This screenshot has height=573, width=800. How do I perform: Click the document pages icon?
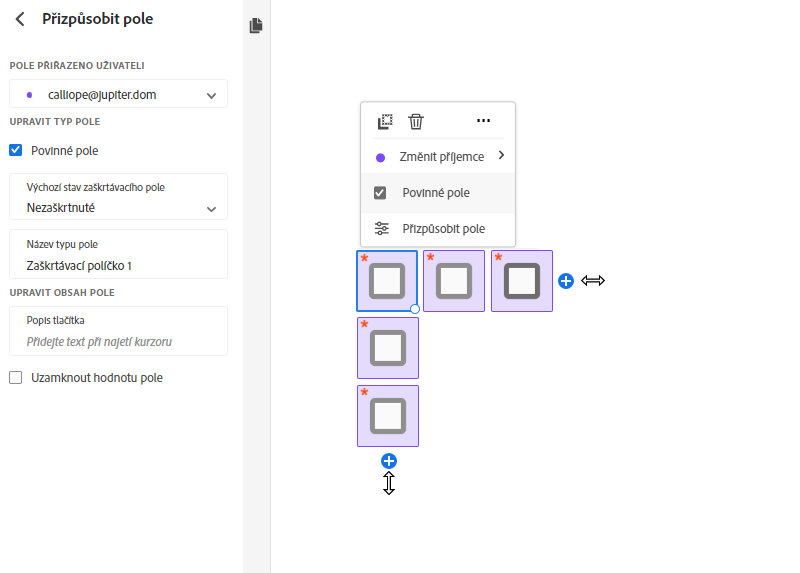[x=256, y=26]
